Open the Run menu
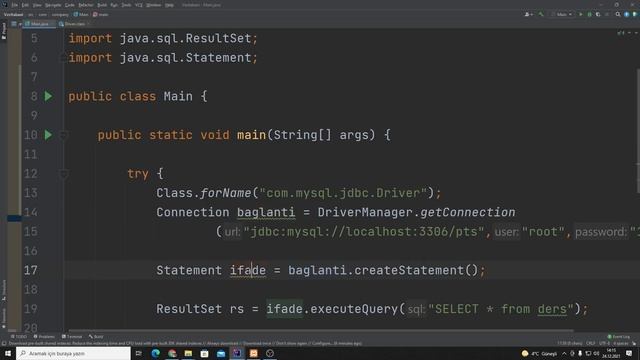640x360 pixels. (114, 5)
